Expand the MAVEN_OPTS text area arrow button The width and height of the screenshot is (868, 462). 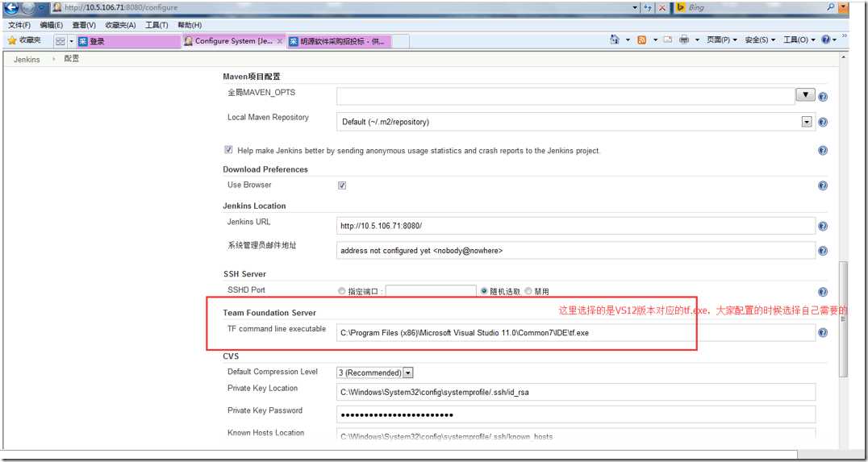[805, 94]
